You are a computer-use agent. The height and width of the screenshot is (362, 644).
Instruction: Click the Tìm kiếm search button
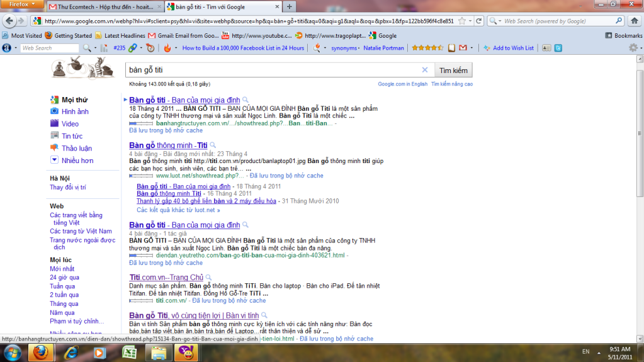pos(453,71)
